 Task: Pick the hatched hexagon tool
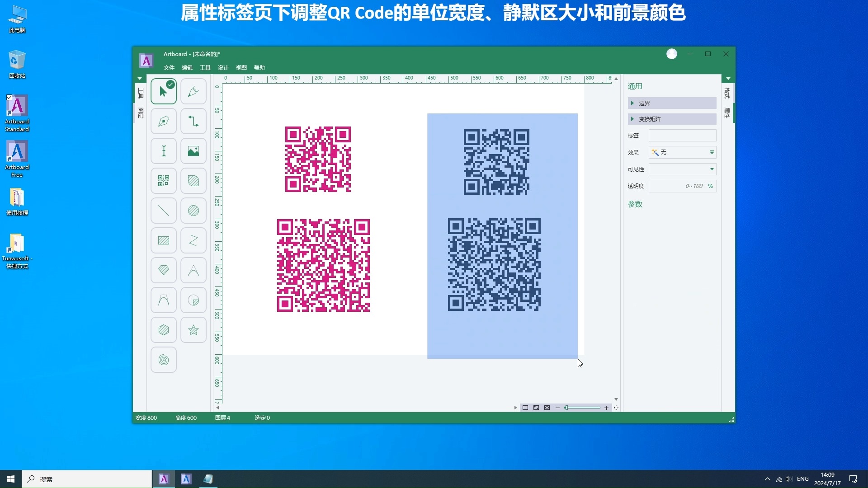click(164, 330)
